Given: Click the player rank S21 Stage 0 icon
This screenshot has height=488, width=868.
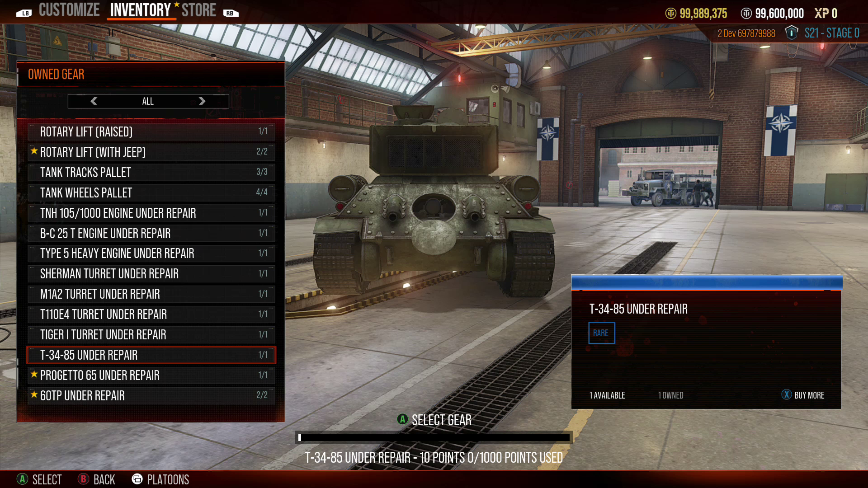Looking at the screenshot, I should click(x=793, y=33).
